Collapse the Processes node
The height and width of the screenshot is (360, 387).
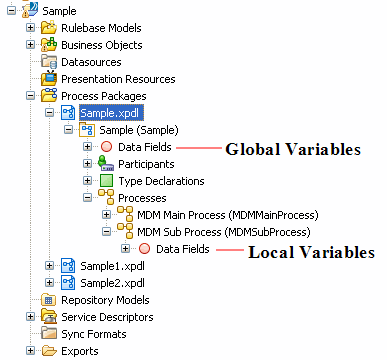(x=87, y=198)
